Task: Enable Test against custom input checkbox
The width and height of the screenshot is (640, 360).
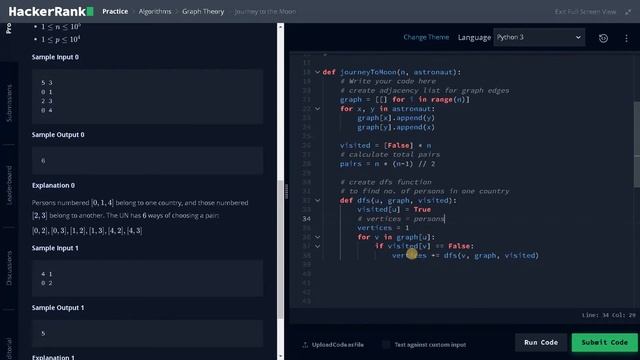Action: 386,344
